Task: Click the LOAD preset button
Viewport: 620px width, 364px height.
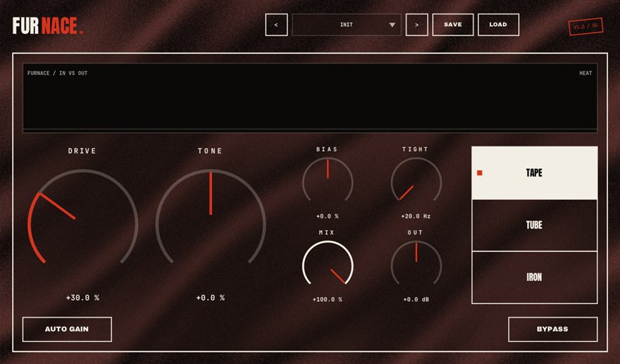Action: [498, 25]
